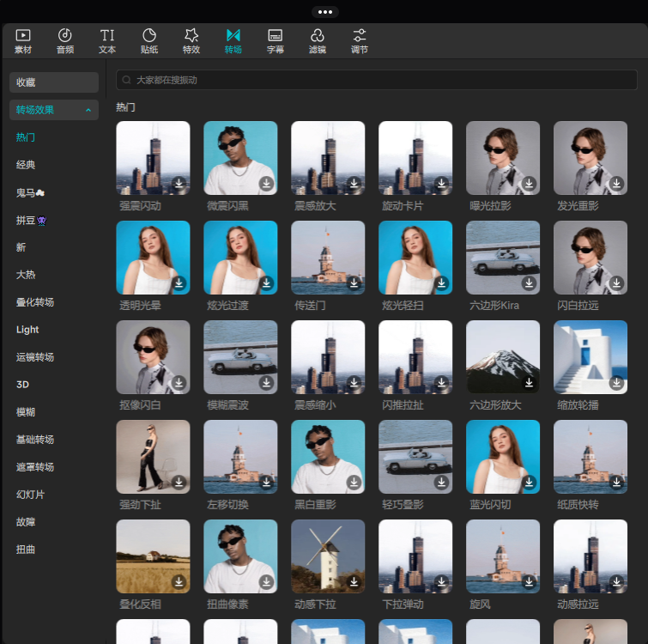The width and height of the screenshot is (648, 644).
Task: Download the 旋动卡片 transition
Action: point(441,183)
